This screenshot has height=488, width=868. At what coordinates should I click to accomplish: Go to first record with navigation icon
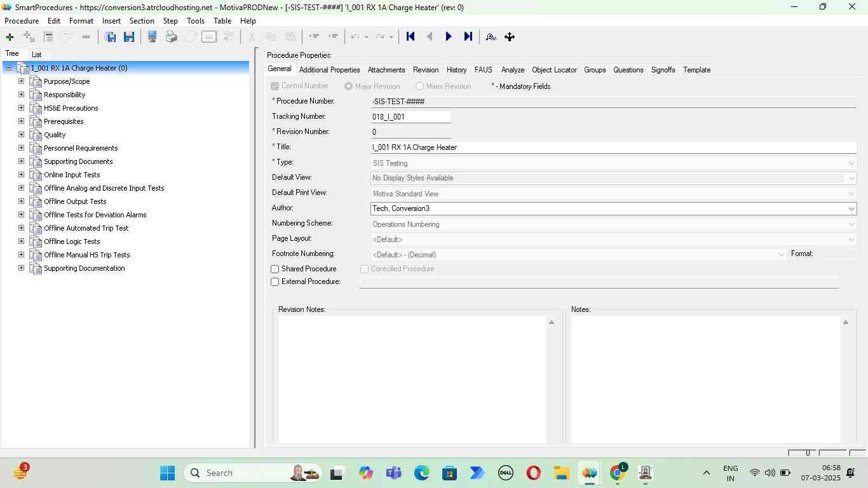[x=410, y=37]
